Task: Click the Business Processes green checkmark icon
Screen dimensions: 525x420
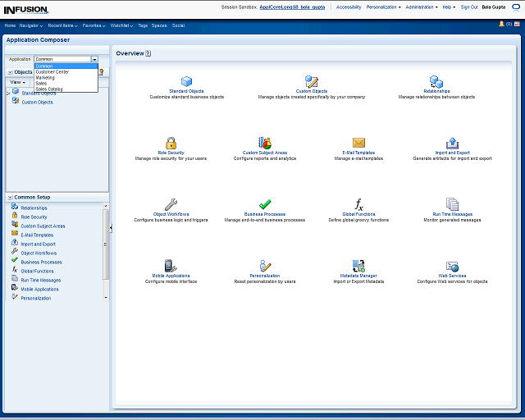Action: pos(265,204)
